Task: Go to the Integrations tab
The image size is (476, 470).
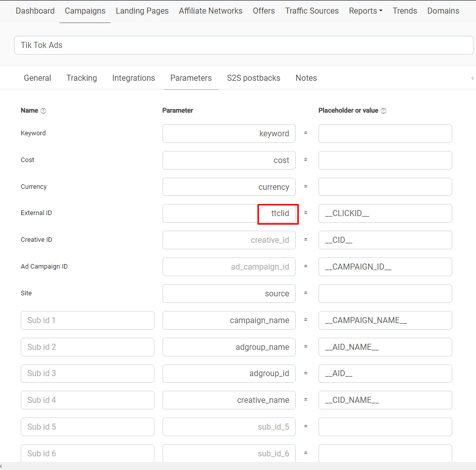Action: click(x=134, y=78)
